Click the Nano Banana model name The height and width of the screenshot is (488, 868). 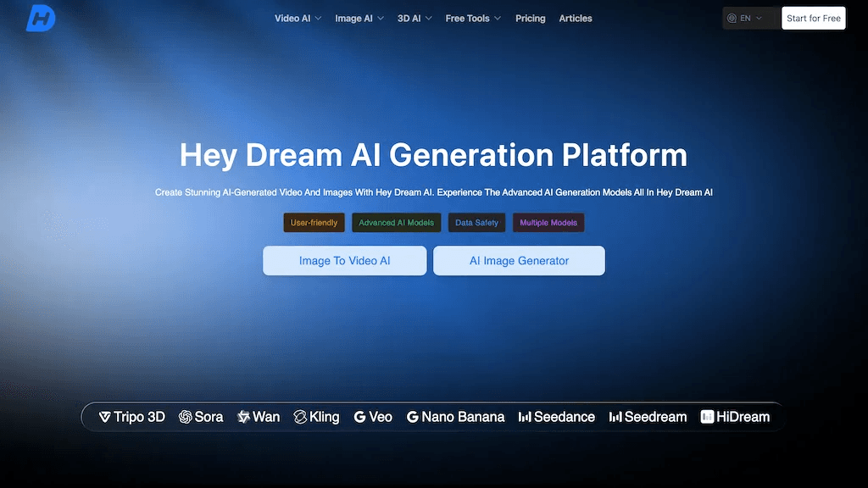point(463,417)
